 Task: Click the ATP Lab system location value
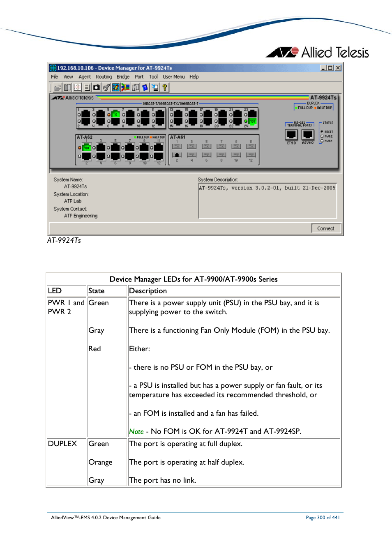click(73, 201)
